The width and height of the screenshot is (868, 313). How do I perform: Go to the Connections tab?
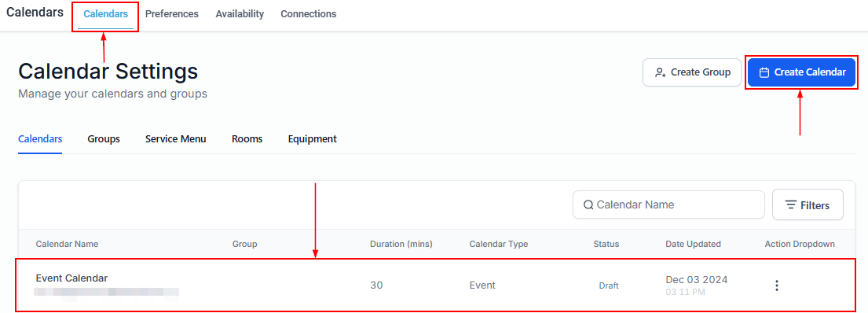tap(309, 14)
